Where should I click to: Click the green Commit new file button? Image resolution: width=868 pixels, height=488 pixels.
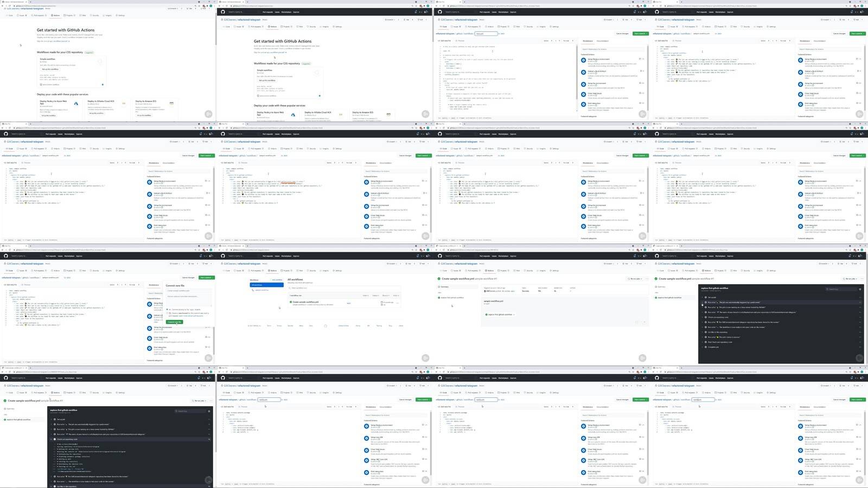coord(175,322)
